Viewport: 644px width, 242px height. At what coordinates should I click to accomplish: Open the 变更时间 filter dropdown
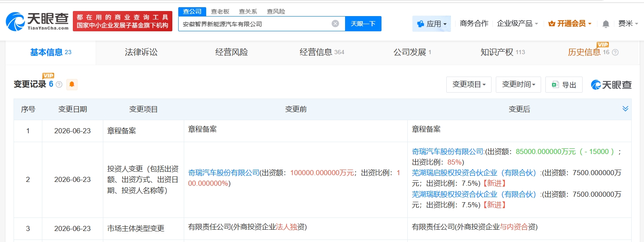[518, 85]
